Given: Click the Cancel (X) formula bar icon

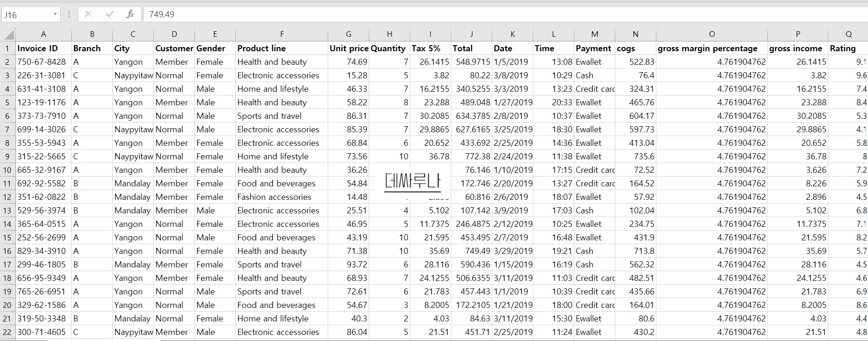Looking at the screenshot, I should (88, 14).
